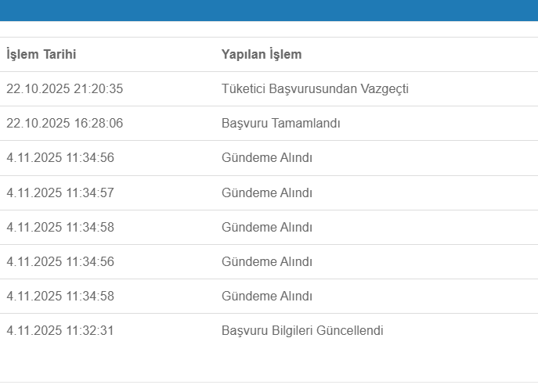Click Gündeme Alındı in first 11:34:58 row

267,227
